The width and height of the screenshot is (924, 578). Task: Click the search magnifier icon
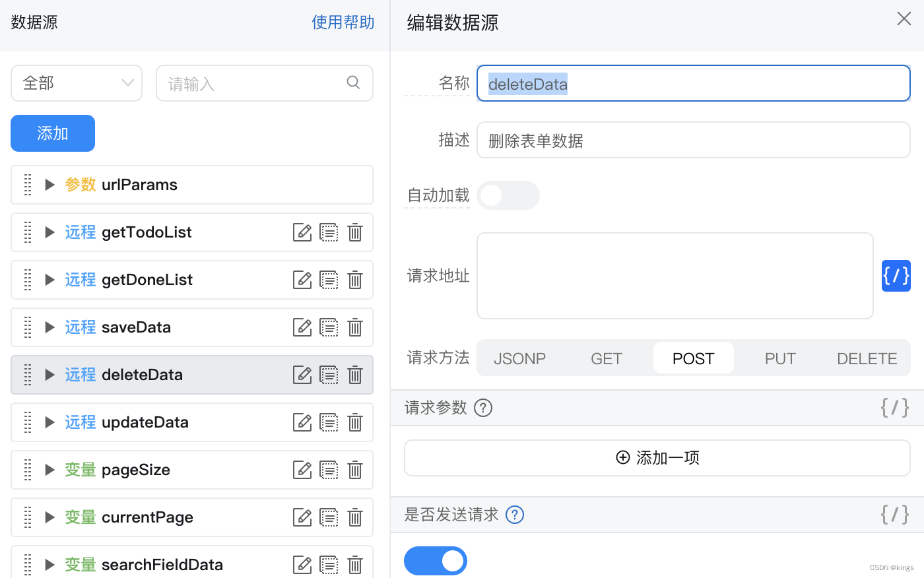click(x=354, y=83)
